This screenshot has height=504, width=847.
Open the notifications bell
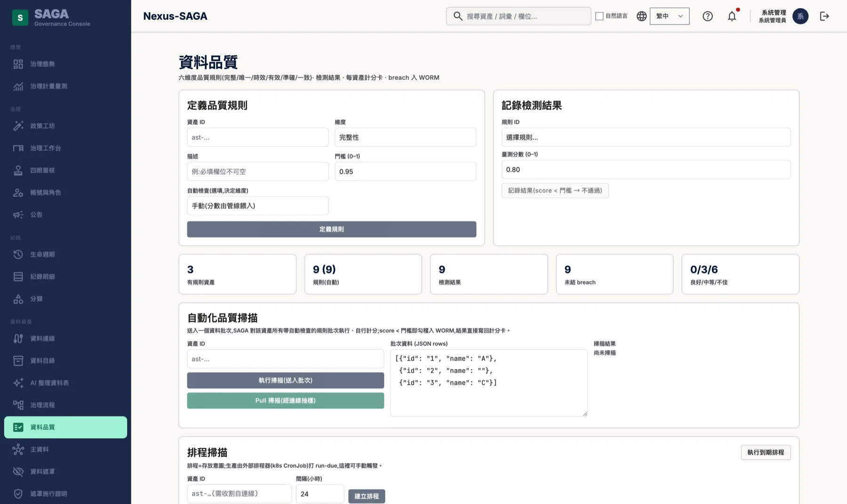click(732, 16)
